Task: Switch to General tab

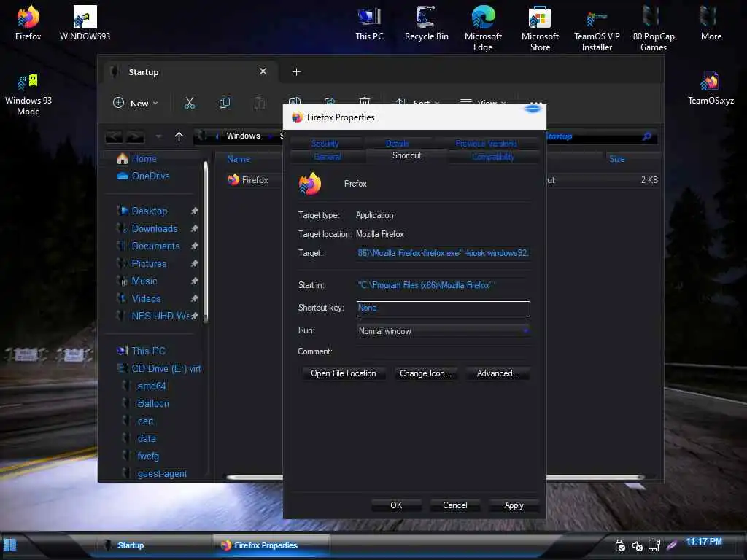Action: [328, 156]
